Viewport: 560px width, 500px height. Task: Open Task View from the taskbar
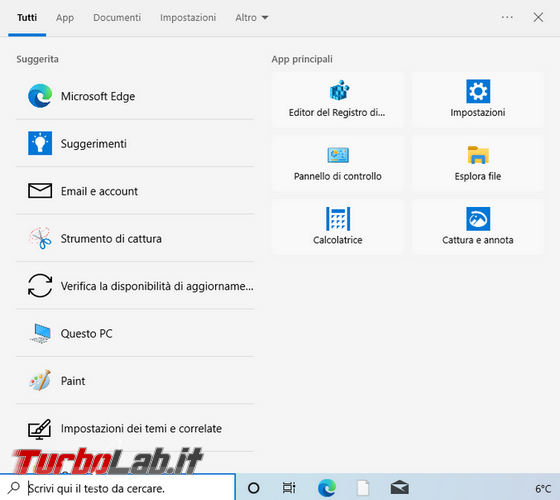(289, 488)
